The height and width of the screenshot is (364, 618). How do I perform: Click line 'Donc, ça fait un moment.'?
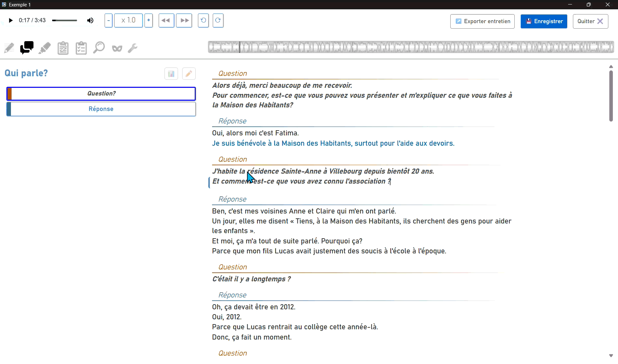[252, 337]
